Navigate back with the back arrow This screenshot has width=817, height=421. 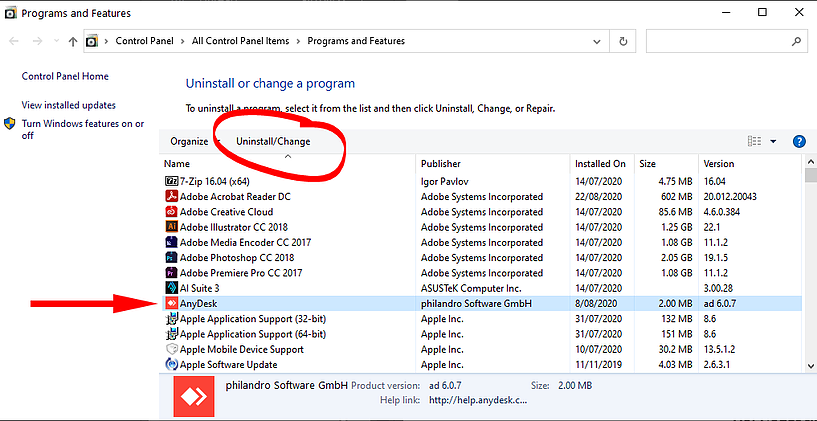[x=14, y=41]
